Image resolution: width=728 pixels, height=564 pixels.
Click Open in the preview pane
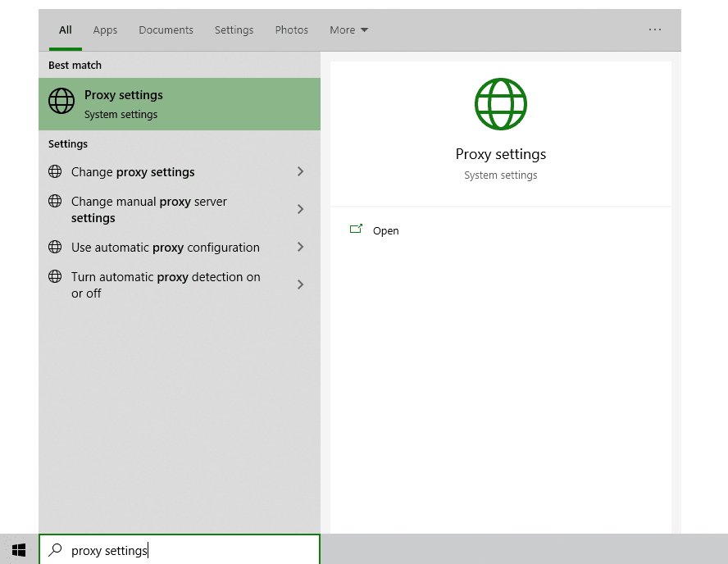(x=385, y=230)
